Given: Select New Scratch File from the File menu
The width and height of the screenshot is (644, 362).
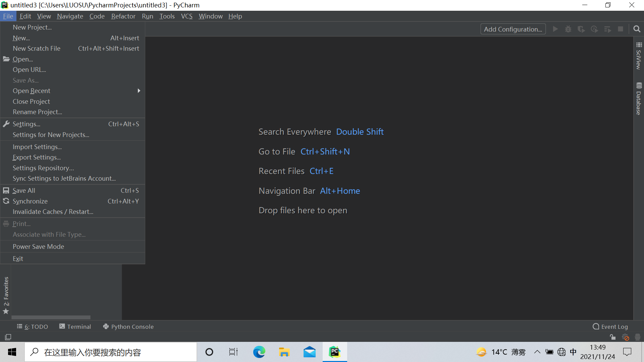Looking at the screenshot, I should point(37,48).
